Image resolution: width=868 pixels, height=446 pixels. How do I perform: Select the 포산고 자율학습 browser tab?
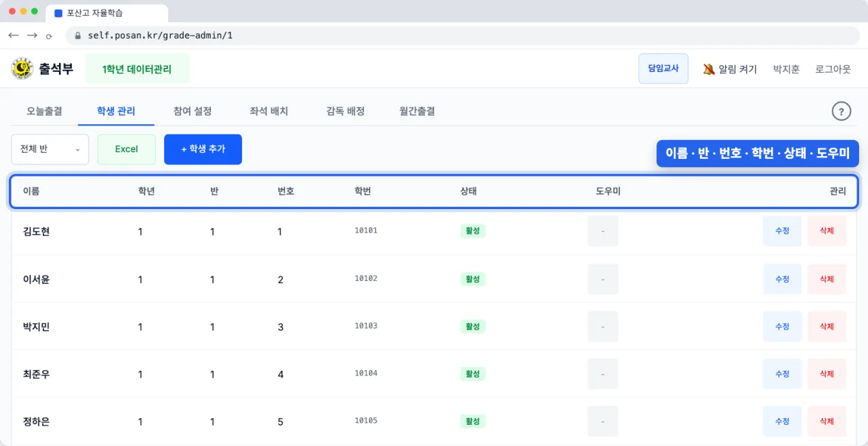(x=107, y=13)
